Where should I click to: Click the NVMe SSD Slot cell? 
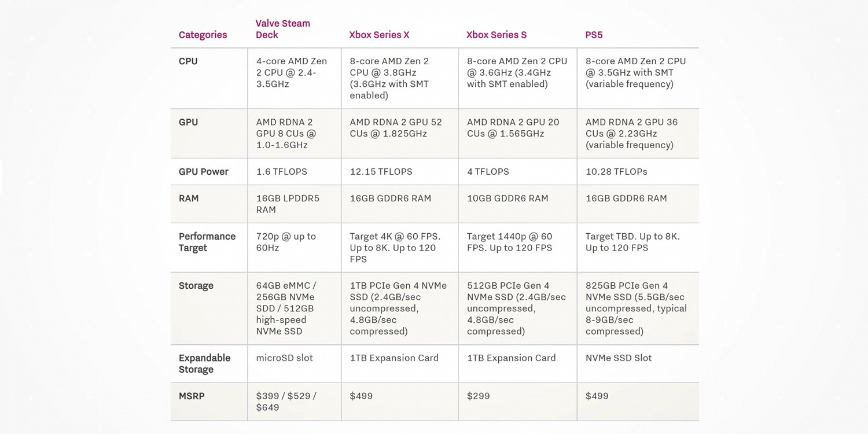(618, 358)
